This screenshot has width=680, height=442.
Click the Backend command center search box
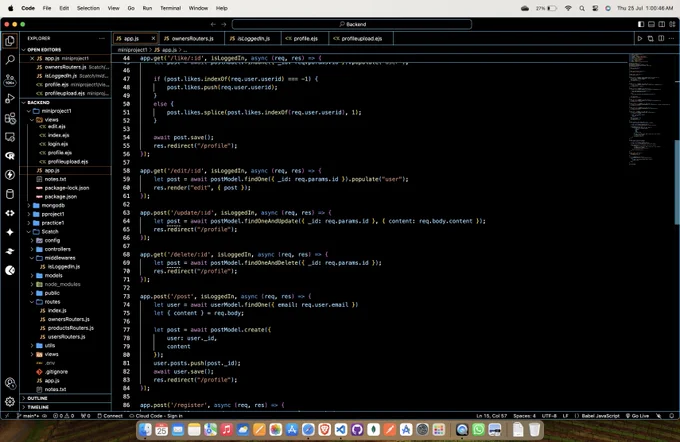click(x=352, y=24)
